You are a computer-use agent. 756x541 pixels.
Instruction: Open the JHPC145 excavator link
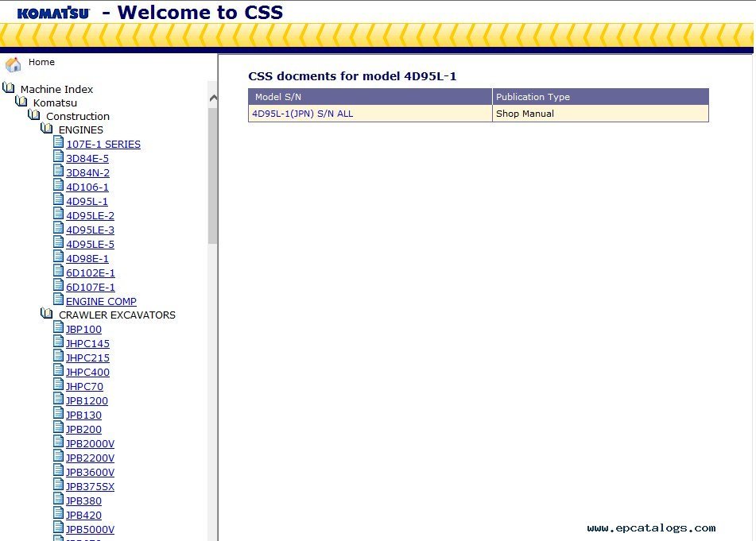point(87,343)
